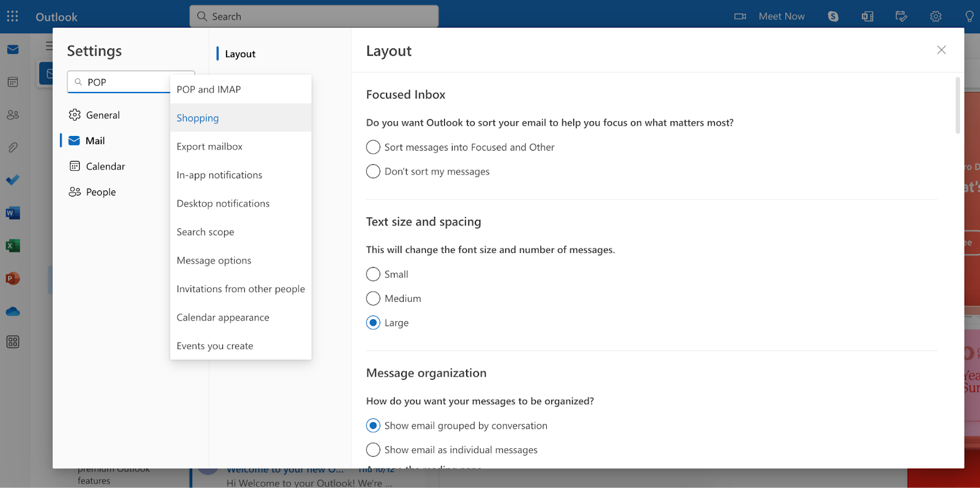Choose POP and IMAP search suggestion
The width and height of the screenshot is (980, 488).
tap(209, 89)
